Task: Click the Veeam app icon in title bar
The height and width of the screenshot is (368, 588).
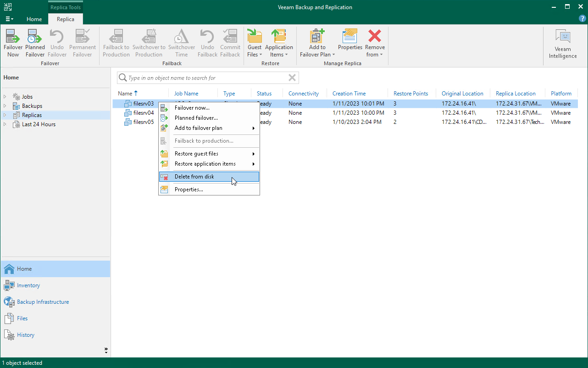Action: click(x=8, y=7)
